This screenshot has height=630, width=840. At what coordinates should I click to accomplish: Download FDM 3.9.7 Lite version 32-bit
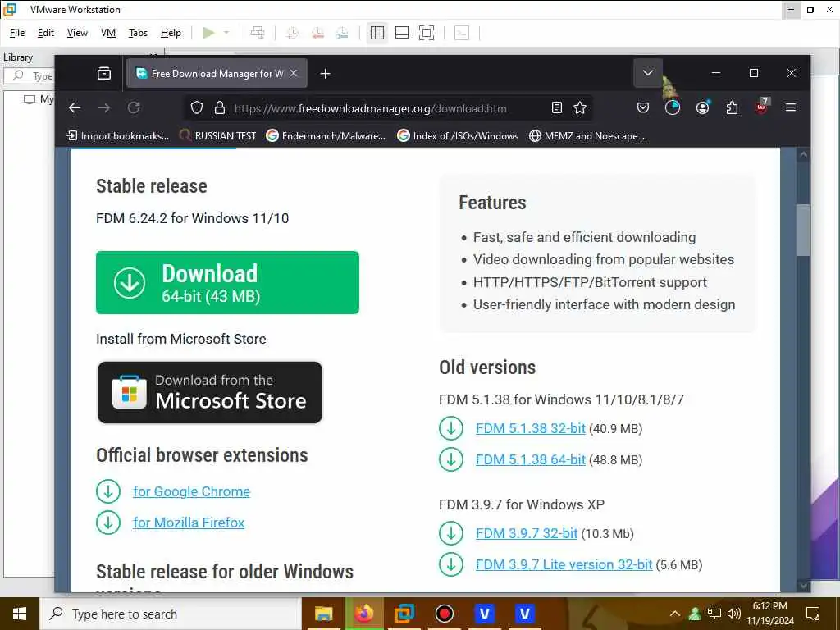(x=564, y=564)
